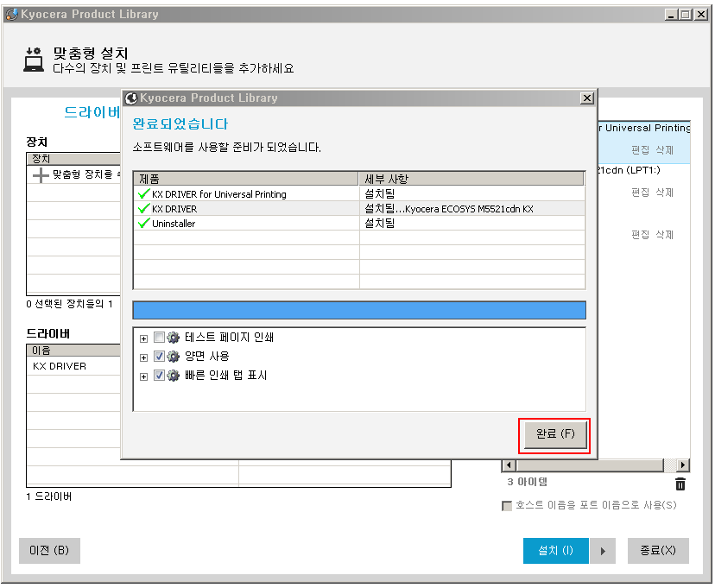The width and height of the screenshot is (715, 588).
Task: Select the Uninstaller row text
Action: (174, 224)
